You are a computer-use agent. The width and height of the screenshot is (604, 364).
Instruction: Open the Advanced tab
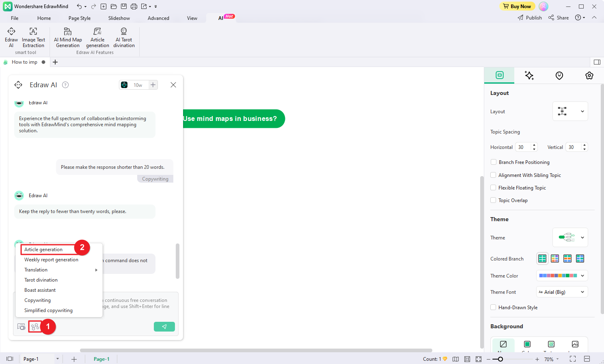click(158, 18)
